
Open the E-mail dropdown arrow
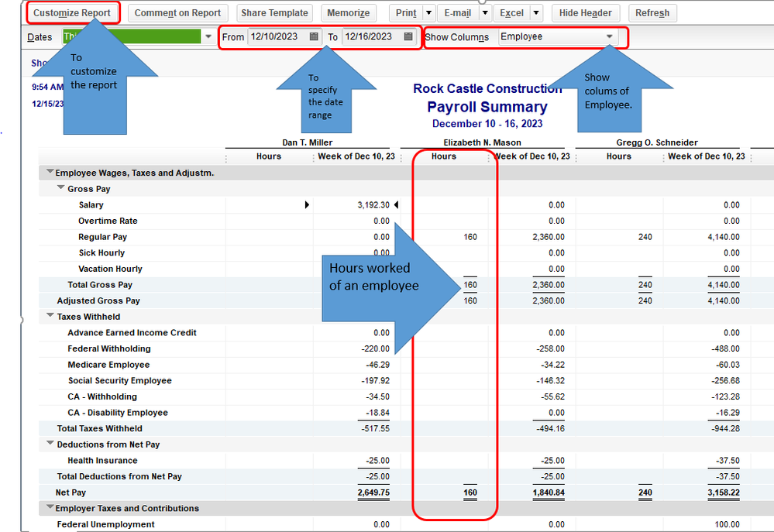pyautogui.click(x=485, y=13)
